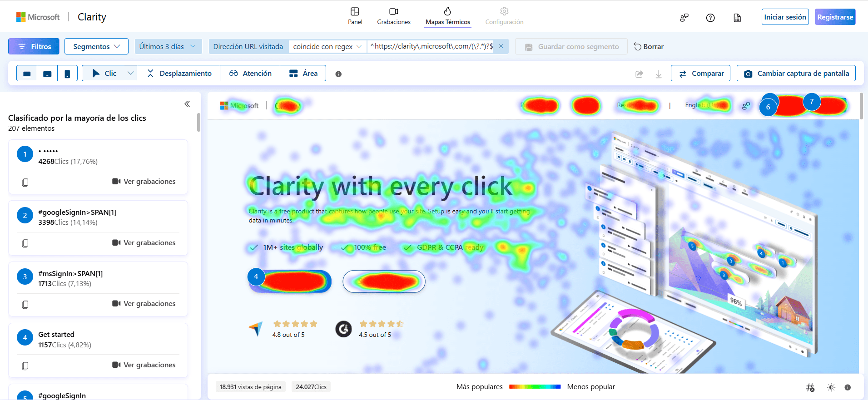Switch to the Grabaciones tab

pos(393,16)
